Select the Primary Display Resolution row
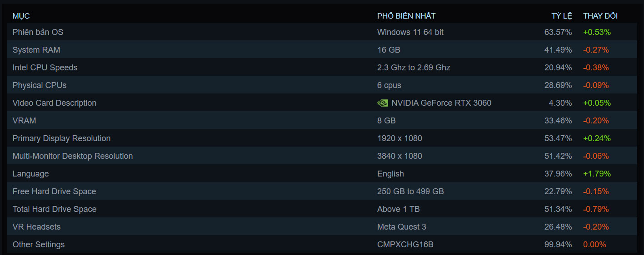This screenshot has height=255, width=644. 61,138
